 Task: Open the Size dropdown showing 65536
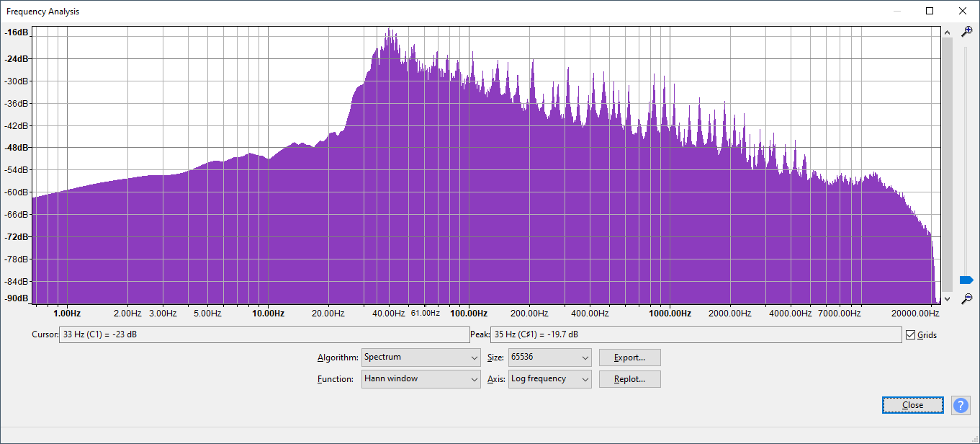[x=549, y=358]
